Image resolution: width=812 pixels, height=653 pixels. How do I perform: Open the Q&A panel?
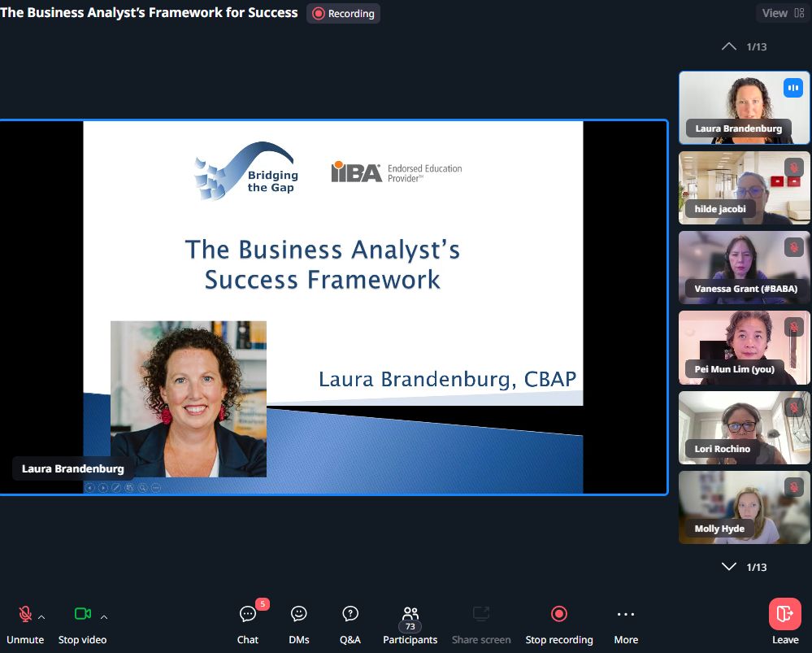350,622
